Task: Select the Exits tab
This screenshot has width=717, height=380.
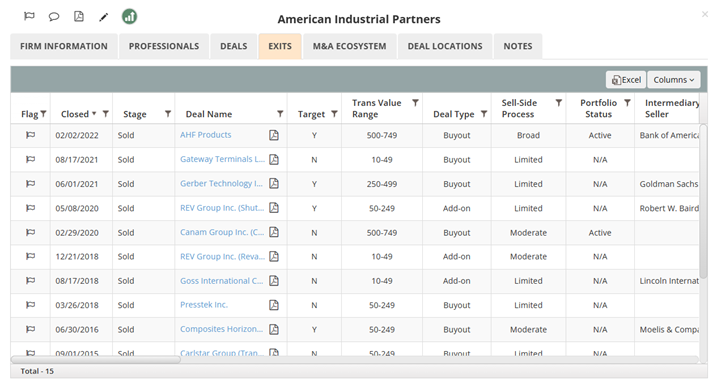Action: click(x=280, y=46)
